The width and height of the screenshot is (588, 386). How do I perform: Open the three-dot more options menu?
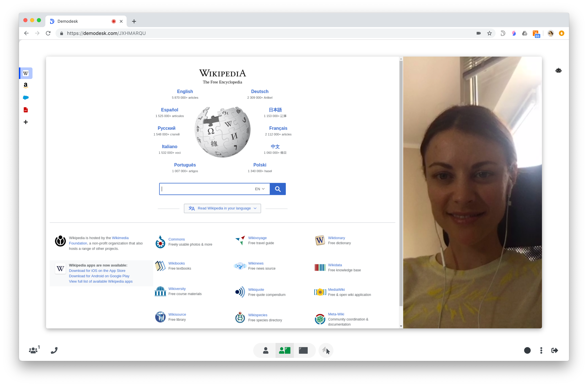[541, 350]
